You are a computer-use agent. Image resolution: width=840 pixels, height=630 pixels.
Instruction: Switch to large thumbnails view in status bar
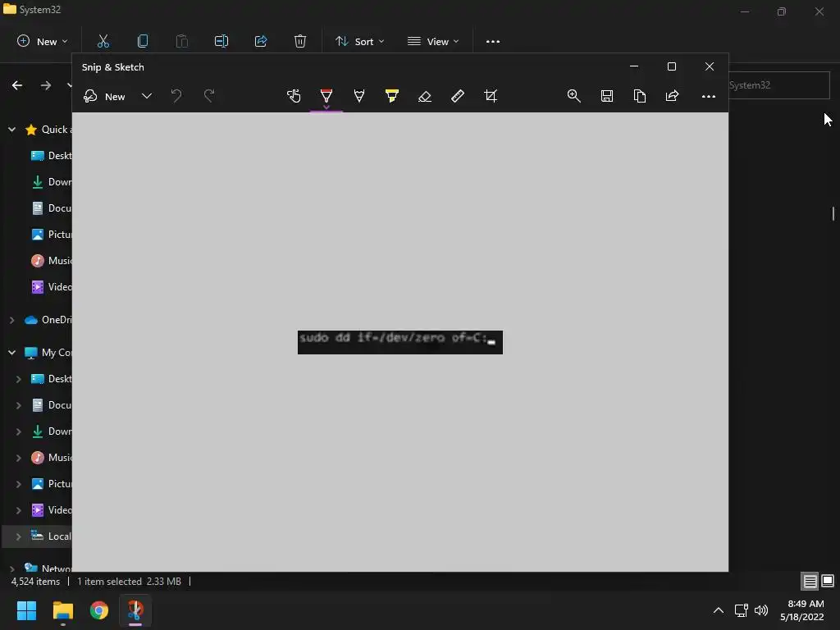(828, 581)
